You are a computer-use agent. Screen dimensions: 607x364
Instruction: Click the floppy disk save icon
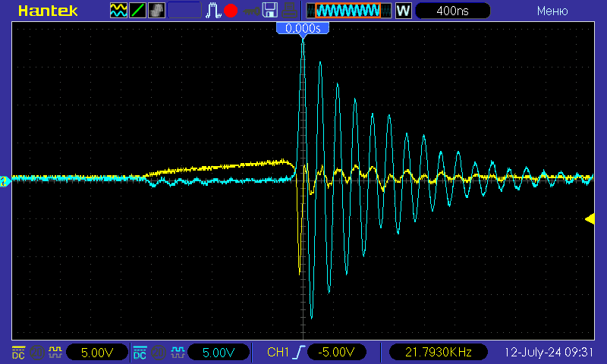[270, 11]
